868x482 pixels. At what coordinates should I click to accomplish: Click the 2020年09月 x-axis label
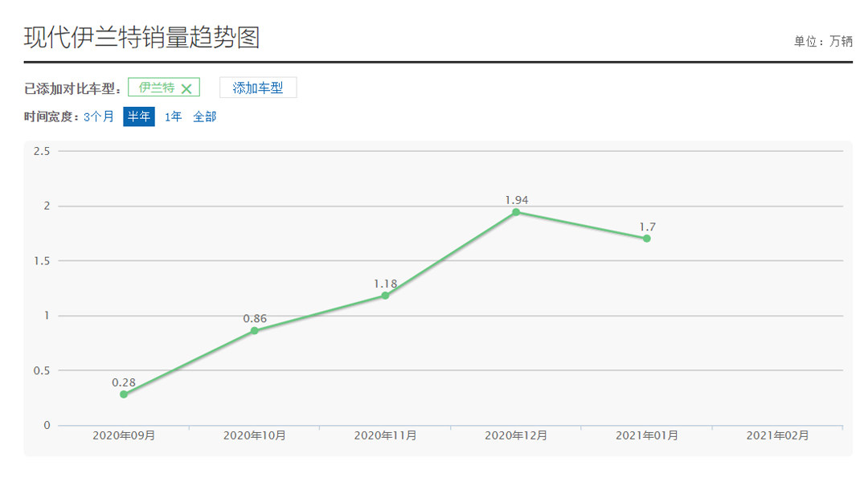[x=124, y=435]
